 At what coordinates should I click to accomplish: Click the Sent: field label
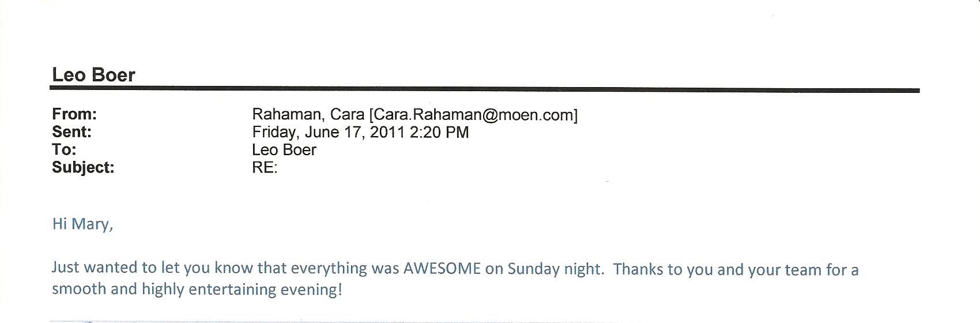point(71,132)
